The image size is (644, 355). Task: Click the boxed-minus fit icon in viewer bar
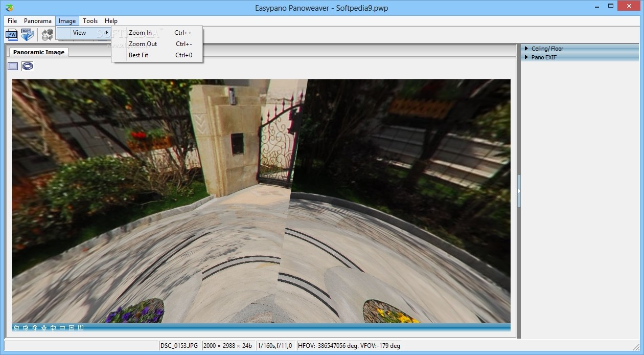coord(72,328)
